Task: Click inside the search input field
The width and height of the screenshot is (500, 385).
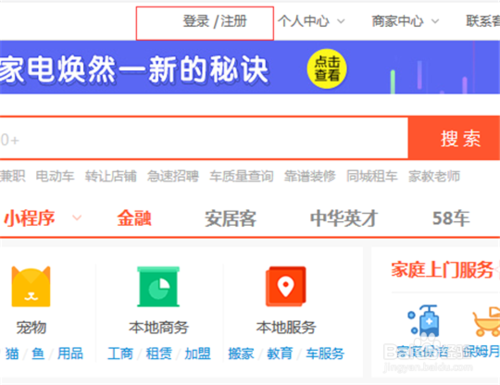Action: point(204,138)
